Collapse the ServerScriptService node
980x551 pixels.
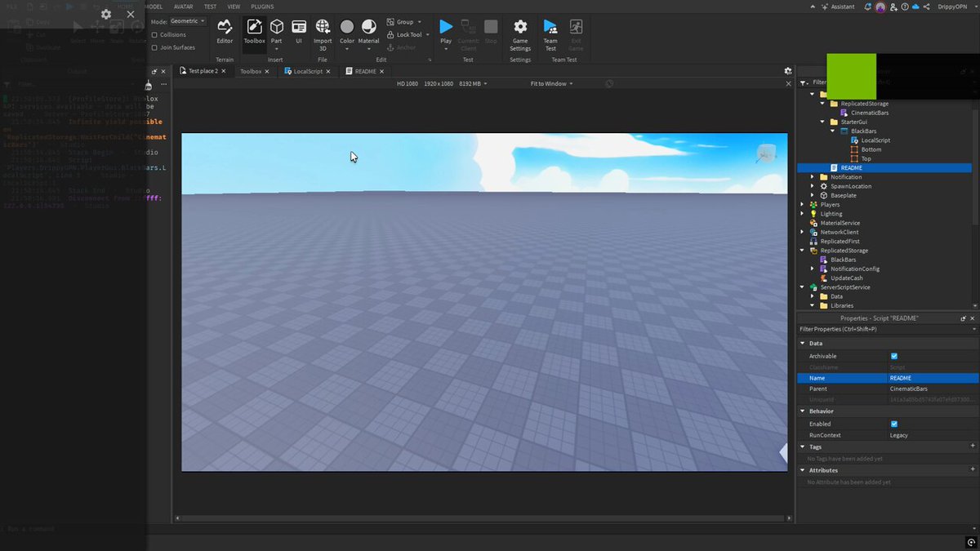click(802, 287)
